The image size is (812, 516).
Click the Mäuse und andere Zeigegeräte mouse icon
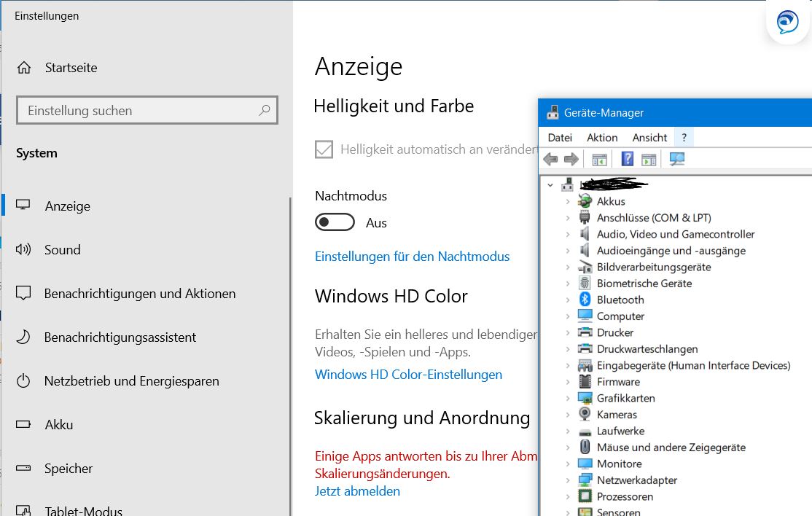[585, 447]
